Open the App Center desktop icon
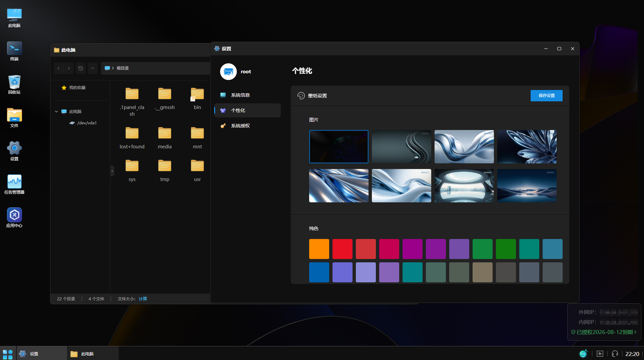The image size is (644, 360). (x=14, y=215)
